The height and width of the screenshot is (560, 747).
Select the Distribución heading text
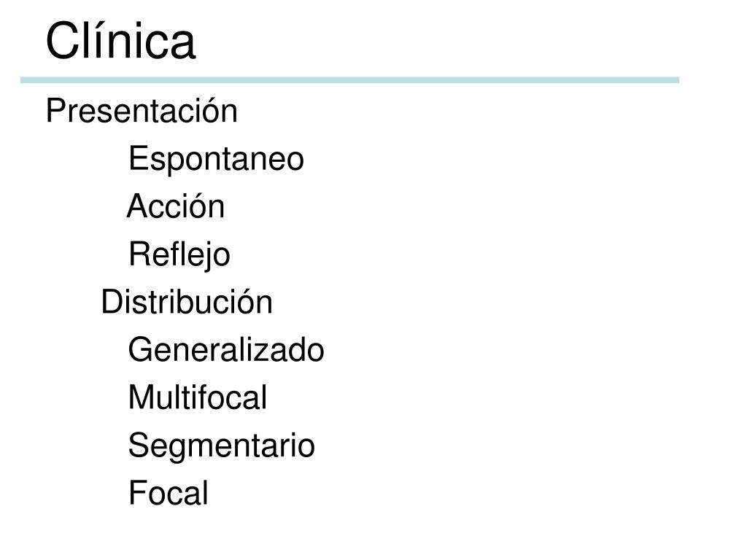(187, 302)
